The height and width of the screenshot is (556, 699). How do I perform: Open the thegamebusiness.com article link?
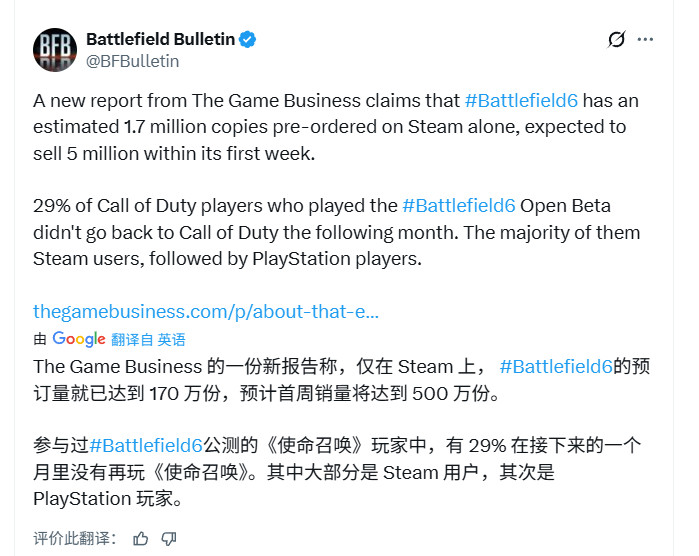click(x=205, y=311)
